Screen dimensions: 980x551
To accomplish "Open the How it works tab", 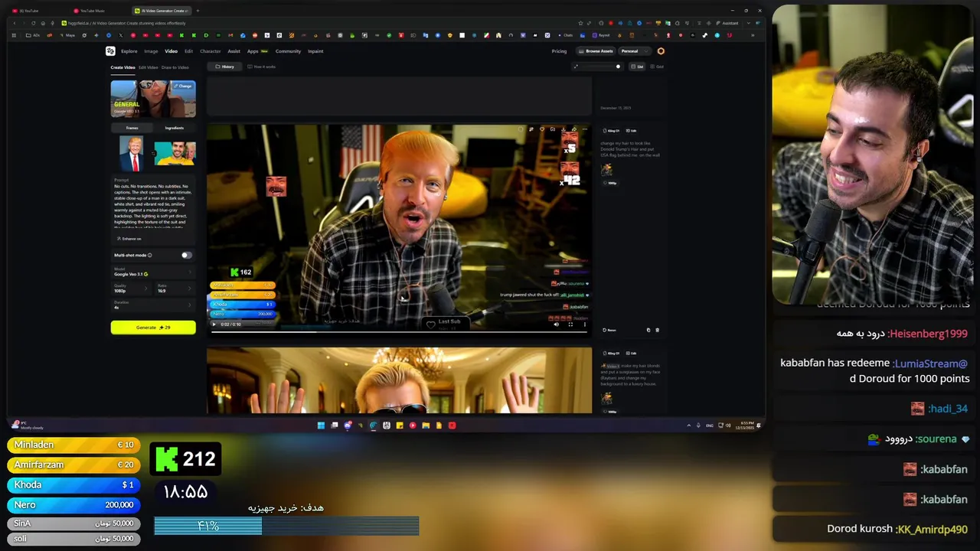I will click(x=262, y=67).
